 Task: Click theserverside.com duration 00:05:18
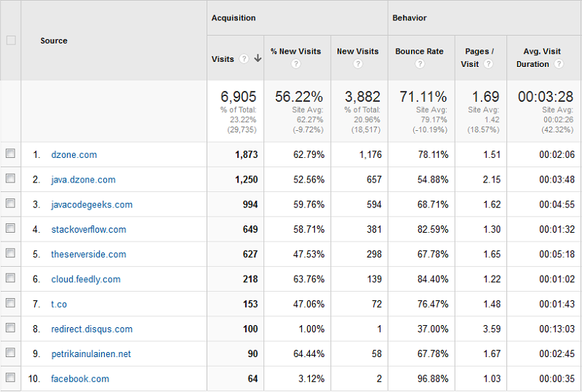[x=557, y=255]
